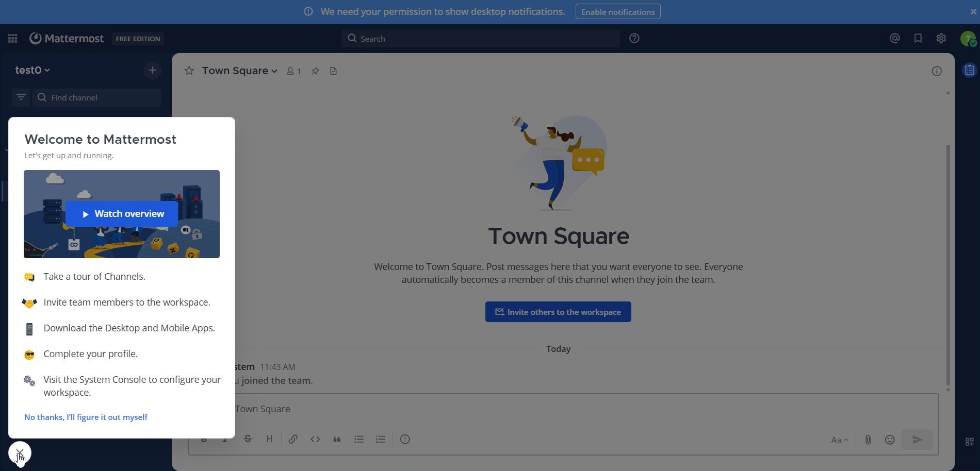
Task: Open the test0 team dropdown
Action: pyautogui.click(x=32, y=70)
